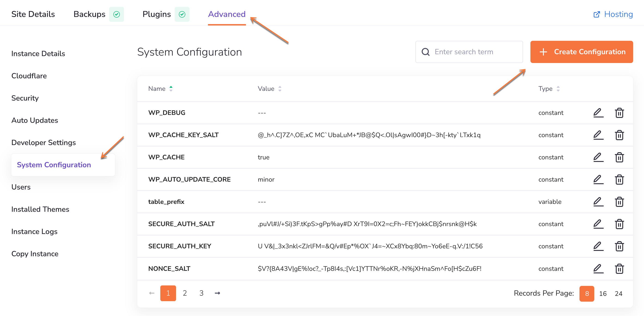The height and width of the screenshot is (316, 644).
Task: Show 24 records per page
Action: pyautogui.click(x=618, y=294)
